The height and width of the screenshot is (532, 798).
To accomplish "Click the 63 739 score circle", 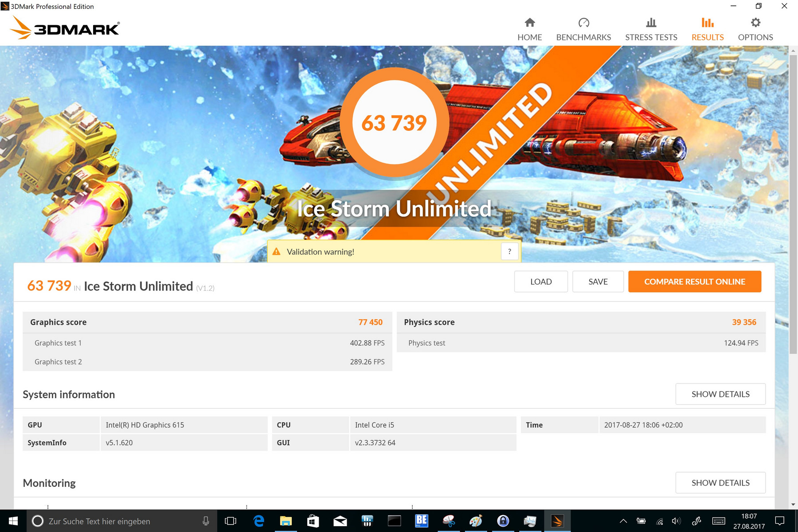I will [394, 122].
